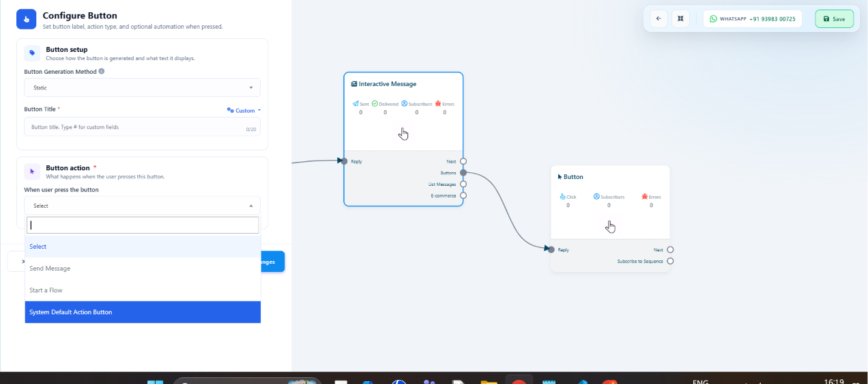Click the 'Configure Button' panel heading text

pyautogui.click(x=80, y=16)
